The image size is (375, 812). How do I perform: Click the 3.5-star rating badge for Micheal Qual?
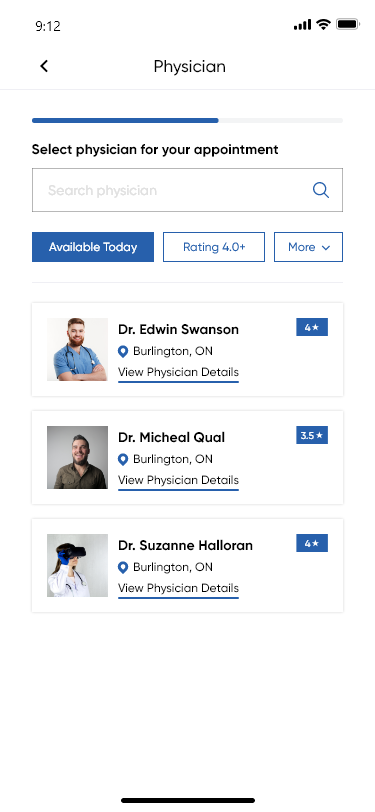(x=312, y=436)
